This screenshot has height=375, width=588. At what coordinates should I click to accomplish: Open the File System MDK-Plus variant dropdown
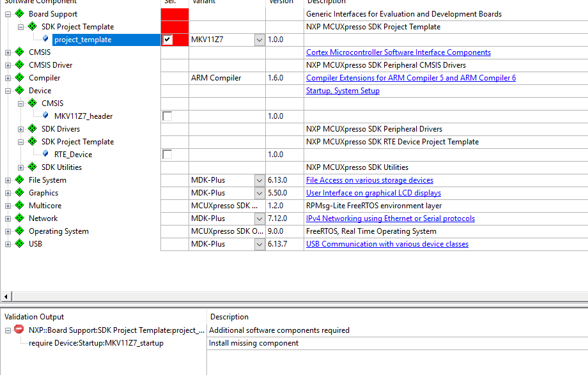[259, 180]
